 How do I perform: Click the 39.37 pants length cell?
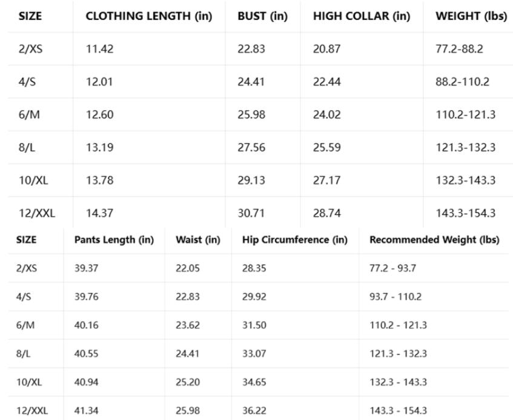click(86, 268)
